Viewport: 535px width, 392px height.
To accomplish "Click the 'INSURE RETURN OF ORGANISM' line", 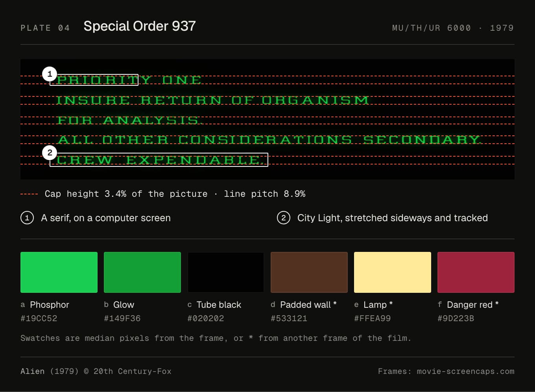I will click(212, 100).
